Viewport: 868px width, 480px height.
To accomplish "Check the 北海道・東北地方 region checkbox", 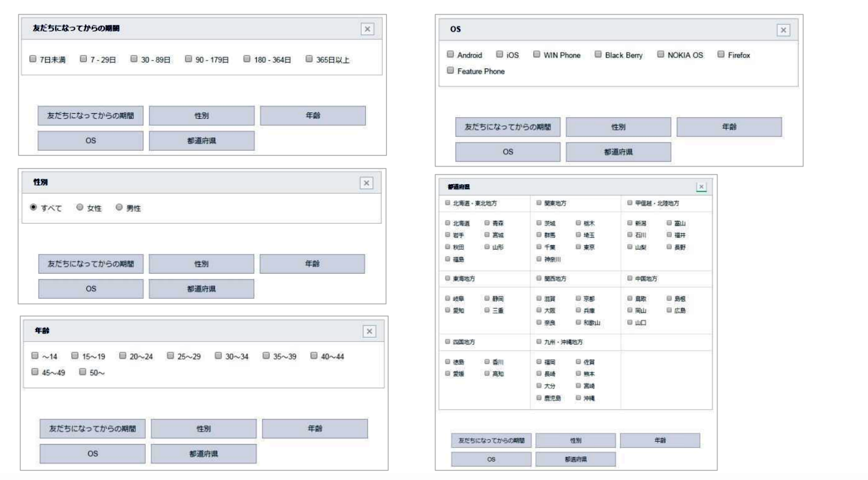I will (x=448, y=203).
